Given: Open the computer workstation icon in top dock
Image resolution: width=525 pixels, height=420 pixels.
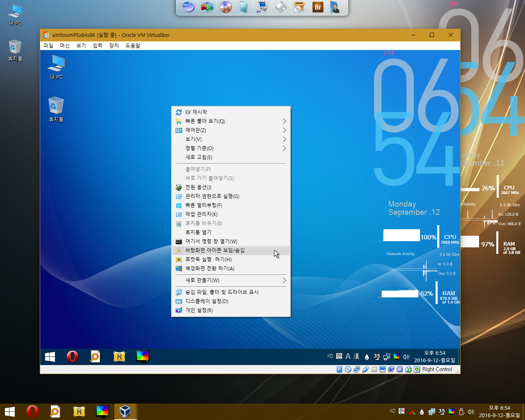Looking at the screenshot, I should coord(262,7).
